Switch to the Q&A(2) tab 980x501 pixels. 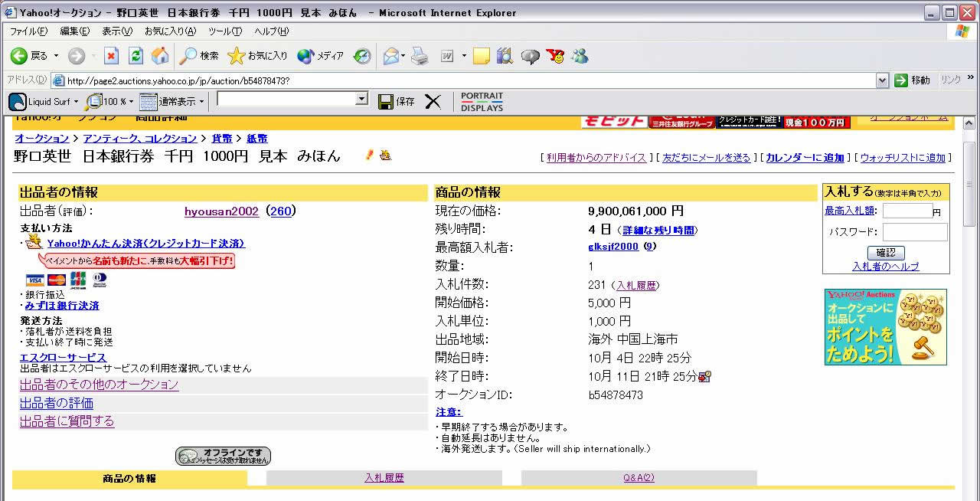(639, 478)
